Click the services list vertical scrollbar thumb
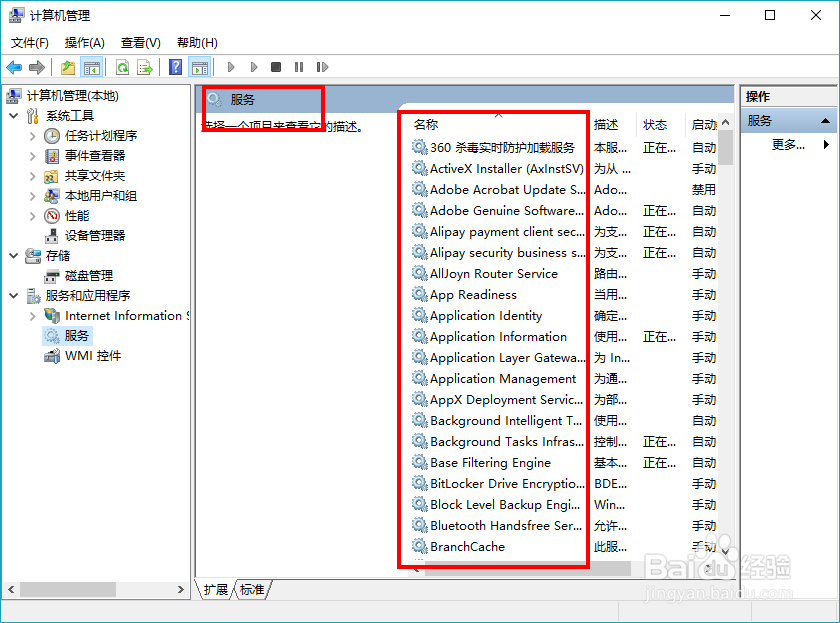 coord(725,147)
